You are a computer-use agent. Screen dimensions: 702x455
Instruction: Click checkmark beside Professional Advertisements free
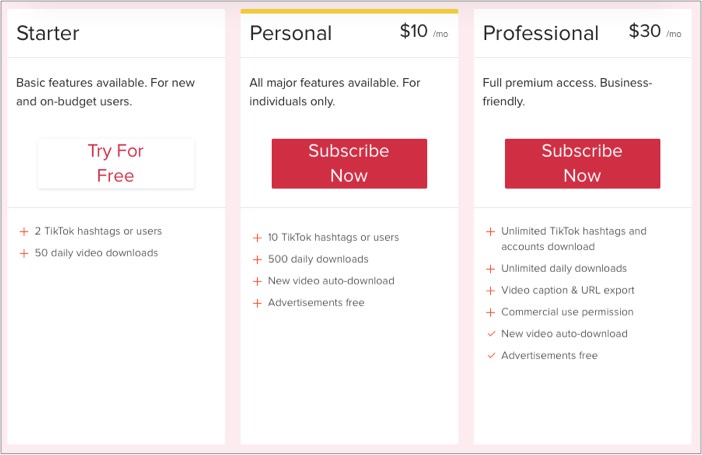click(x=491, y=356)
